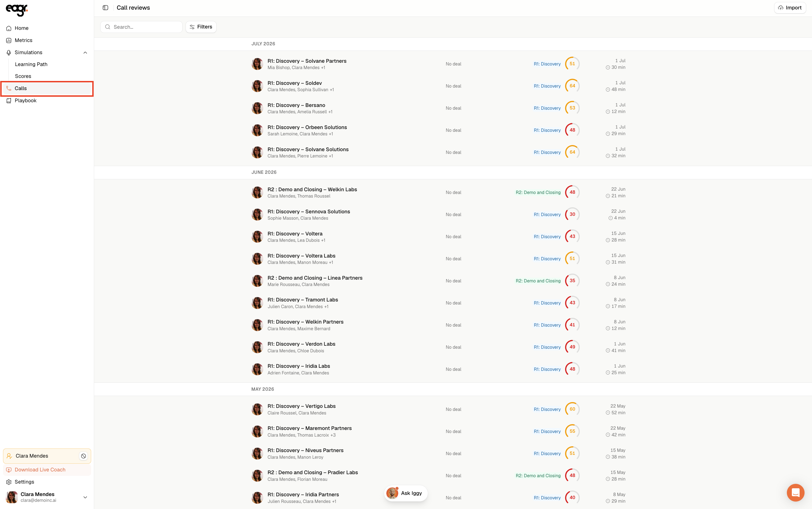The width and height of the screenshot is (812, 509).
Task: Click the Import cloud upload icon
Action: coord(781,8)
